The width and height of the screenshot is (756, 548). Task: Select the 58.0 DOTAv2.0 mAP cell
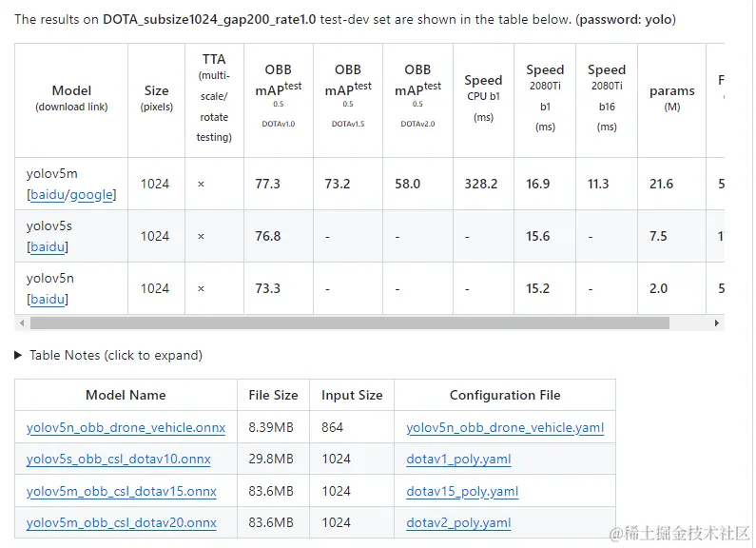click(407, 184)
